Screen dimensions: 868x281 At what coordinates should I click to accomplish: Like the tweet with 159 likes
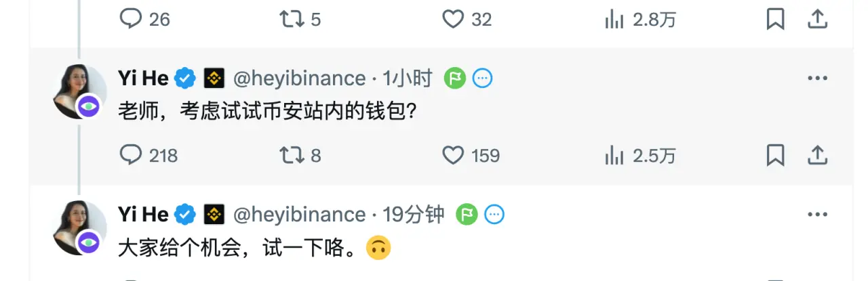tap(452, 156)
